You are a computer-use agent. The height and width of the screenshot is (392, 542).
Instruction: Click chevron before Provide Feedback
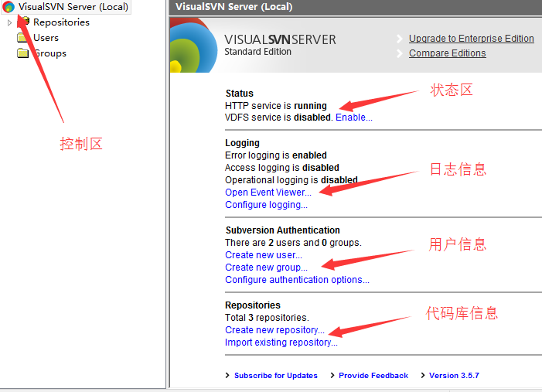click(332, 376)
